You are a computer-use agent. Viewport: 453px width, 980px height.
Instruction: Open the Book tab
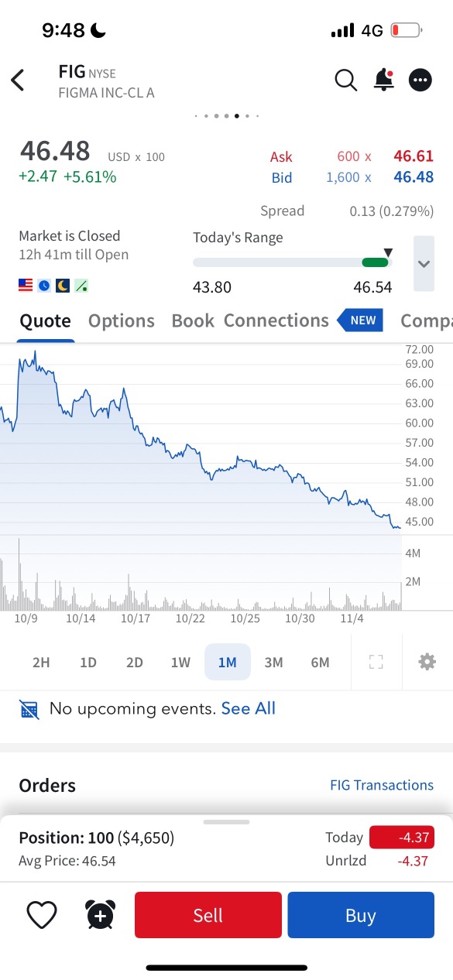193,320
